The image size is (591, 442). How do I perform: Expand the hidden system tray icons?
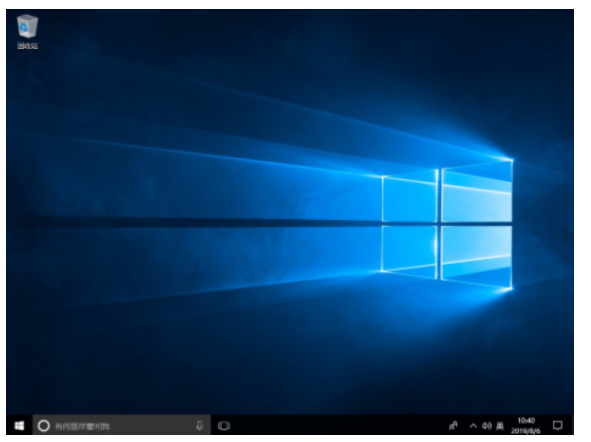(x=473, y=426)
